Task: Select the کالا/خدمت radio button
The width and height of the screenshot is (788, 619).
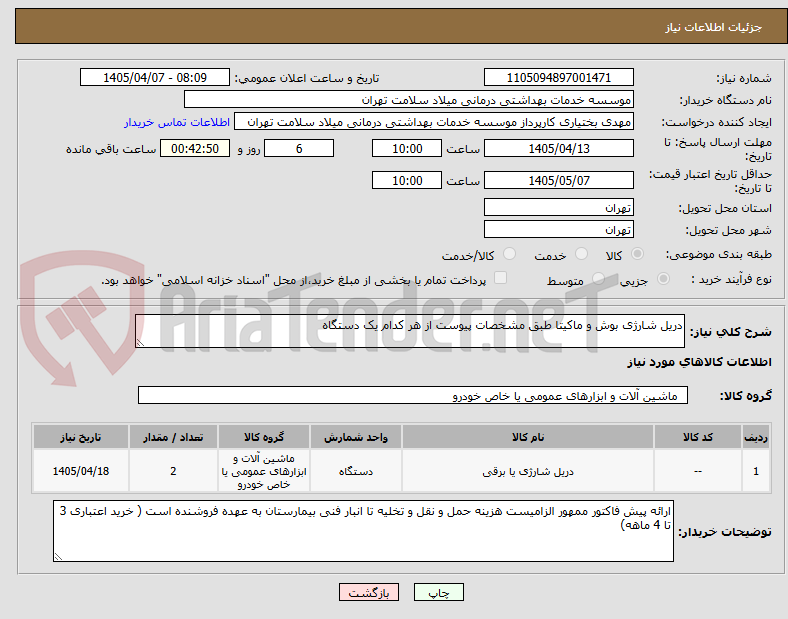Action: pyautogui.click(x=510, y=254)
